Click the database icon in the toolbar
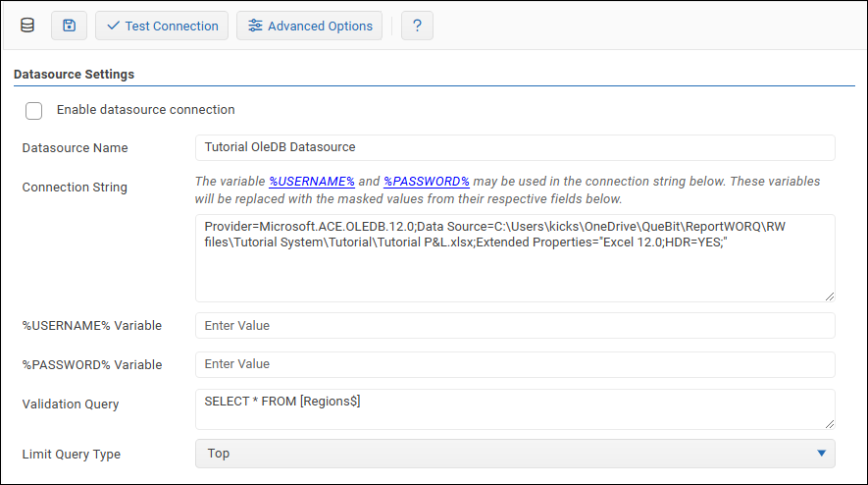Screen dimensions: 868x485 tap(27, 26)
